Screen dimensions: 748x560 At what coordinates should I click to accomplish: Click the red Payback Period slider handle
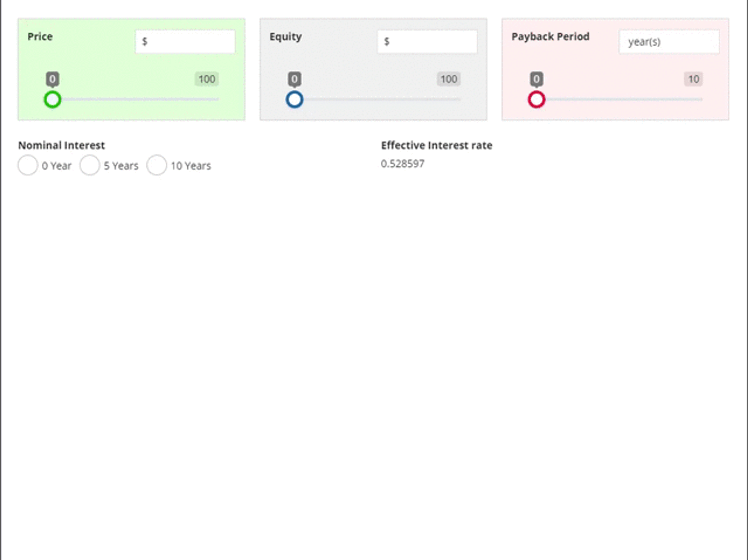pyautogui.click(x=537, y=99)
